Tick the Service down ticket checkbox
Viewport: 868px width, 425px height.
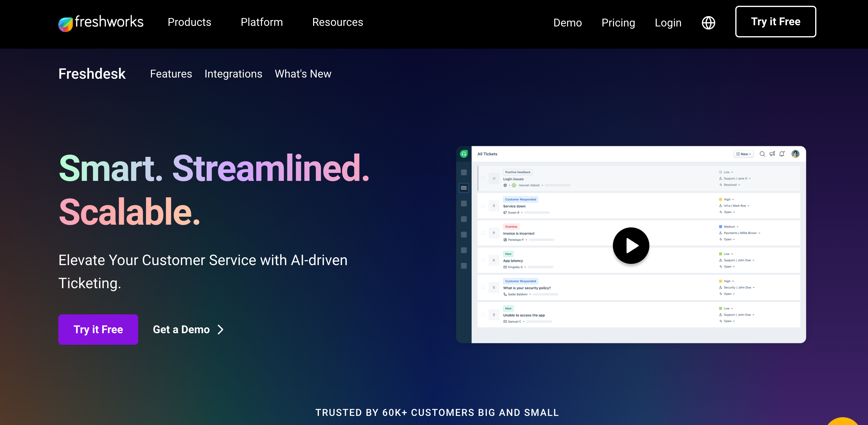[x=483, y=206]
